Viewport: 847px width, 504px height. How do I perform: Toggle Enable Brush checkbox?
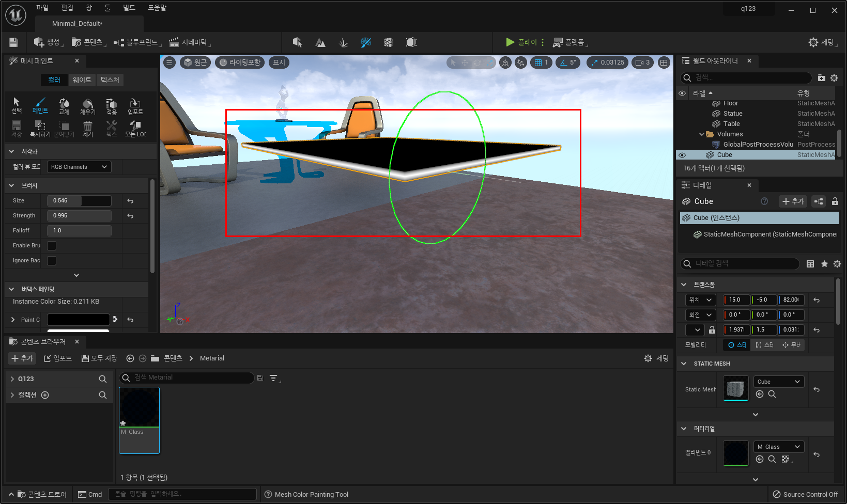52,246
